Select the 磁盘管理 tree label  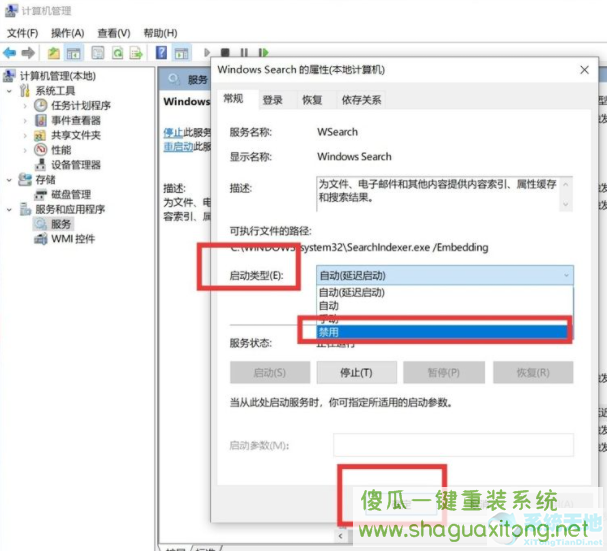coord(71,194)
